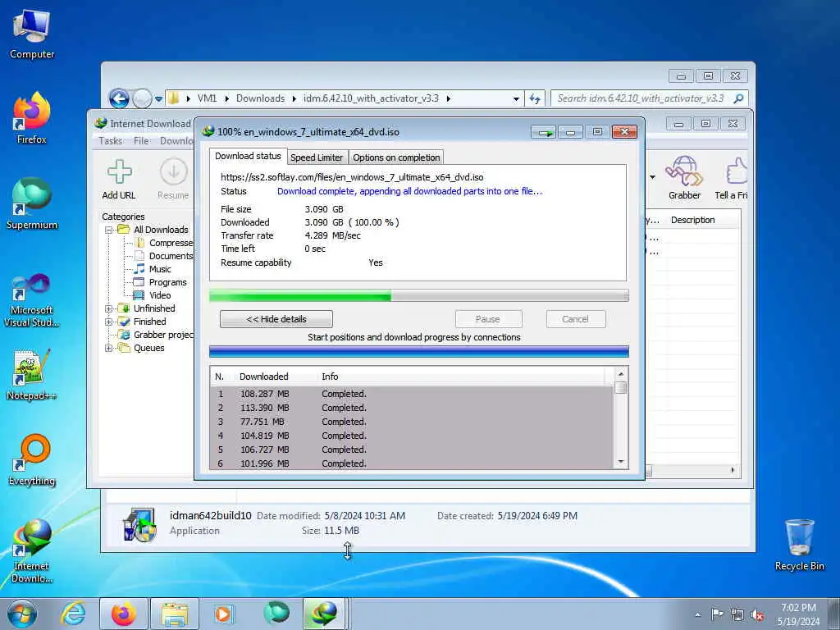
Task: Select the Grabber projects tree item
Action: click(157, 335)
